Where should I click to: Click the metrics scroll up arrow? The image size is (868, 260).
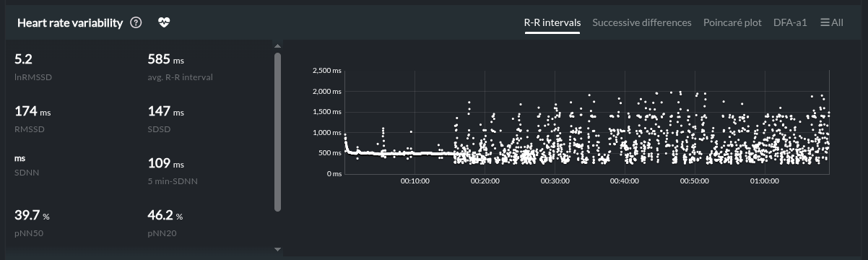click(x=277, y=46)
